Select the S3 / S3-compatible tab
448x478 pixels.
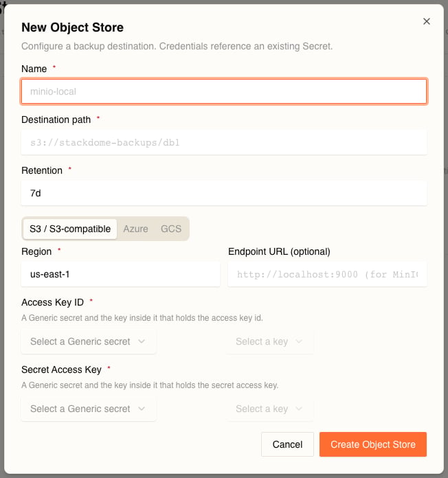70,229
